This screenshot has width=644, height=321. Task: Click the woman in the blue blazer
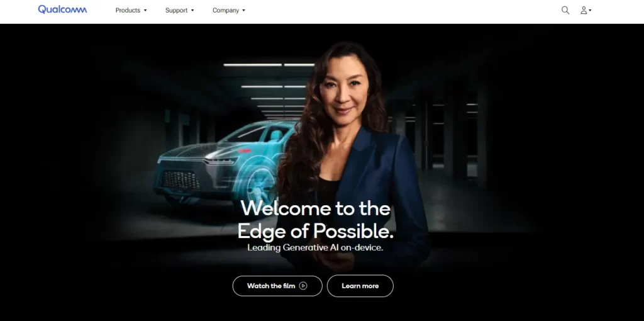353,156
